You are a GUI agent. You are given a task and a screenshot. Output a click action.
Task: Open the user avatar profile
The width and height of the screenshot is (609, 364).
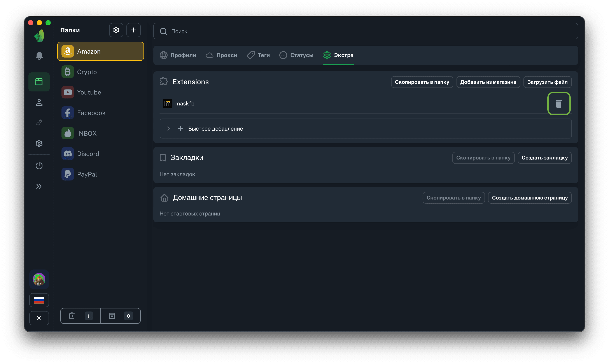(x=39, y=279)
